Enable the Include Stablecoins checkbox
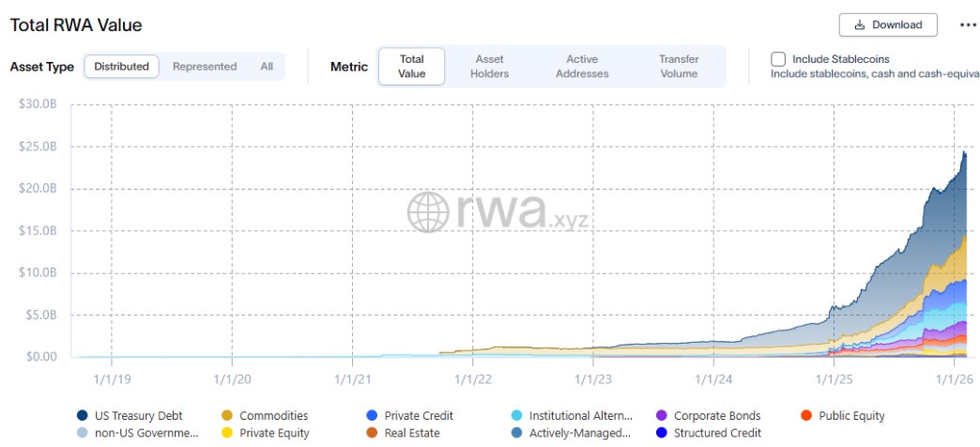Viewport: 980px width, 447px height. coord(778,59)
